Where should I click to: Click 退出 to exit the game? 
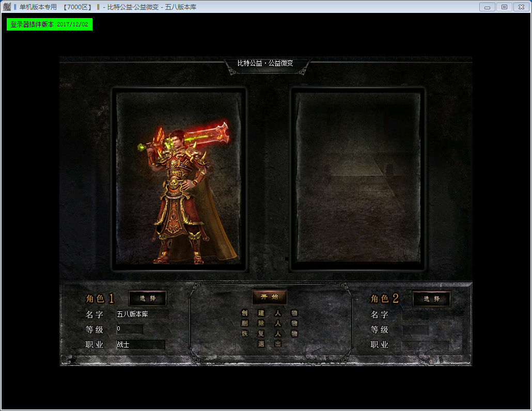270,344
